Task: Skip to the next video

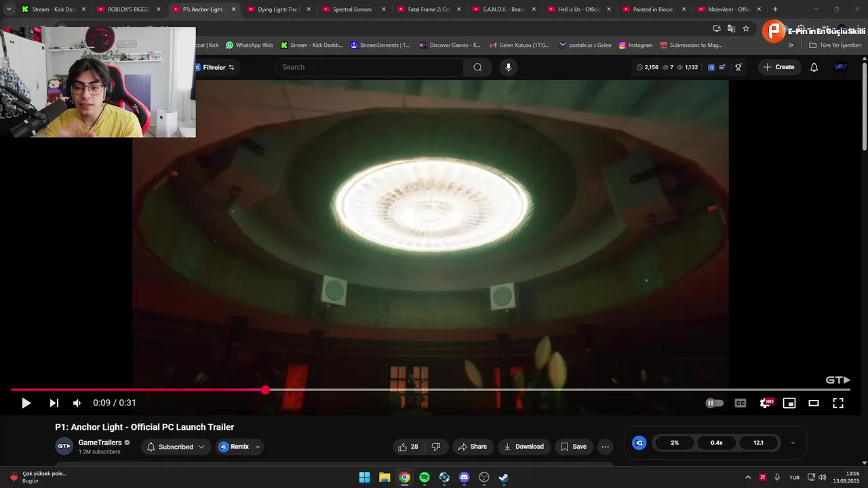Action: [x=54, y=403]
